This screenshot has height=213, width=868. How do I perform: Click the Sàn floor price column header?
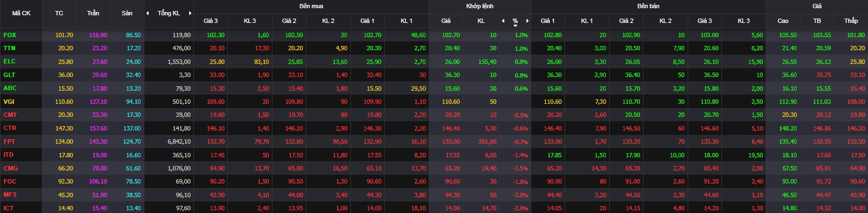[x=127, y=13]
